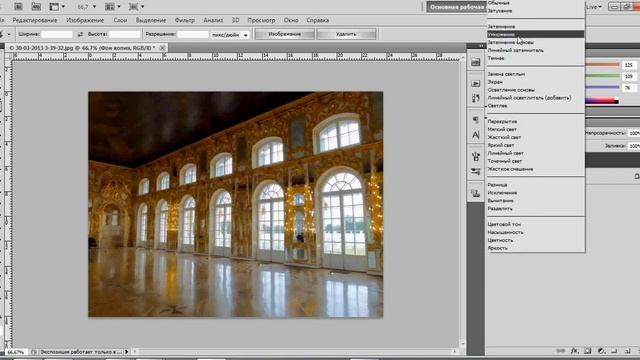
Task: Open the Character panel A icon
Action: 476,135
